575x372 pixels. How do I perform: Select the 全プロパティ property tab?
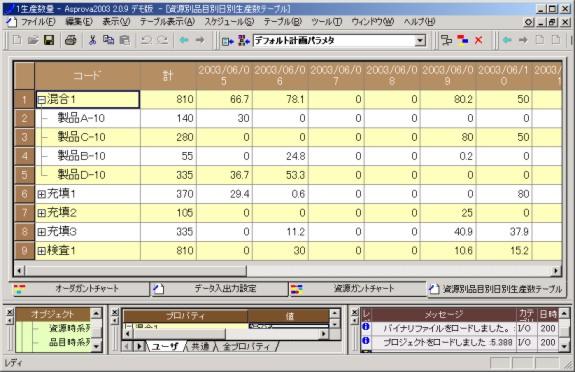[246, 346]
